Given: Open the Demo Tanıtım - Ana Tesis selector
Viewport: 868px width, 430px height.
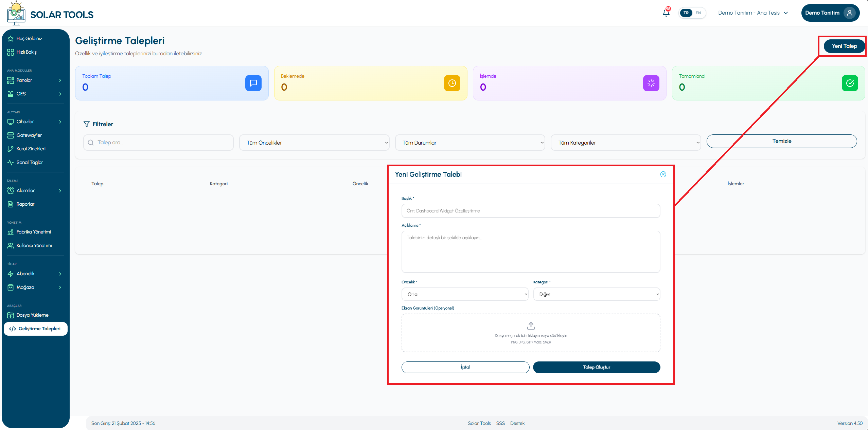Looking at the screenshot, I should [x=753, y=13].
